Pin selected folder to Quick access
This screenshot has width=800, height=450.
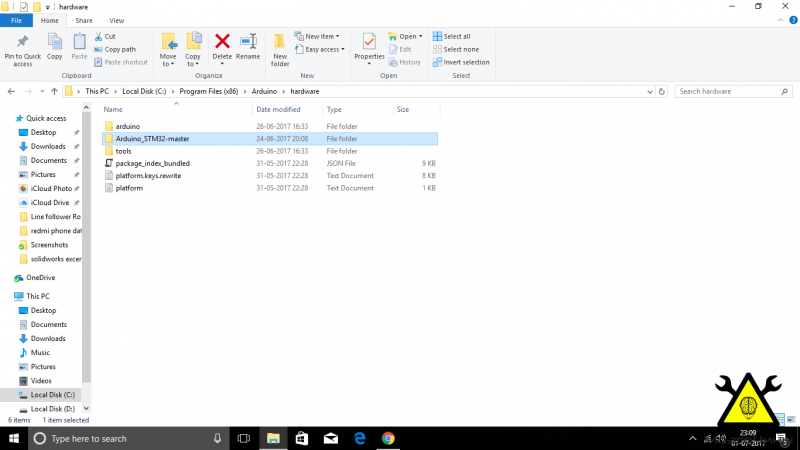(x=22, y=50)
